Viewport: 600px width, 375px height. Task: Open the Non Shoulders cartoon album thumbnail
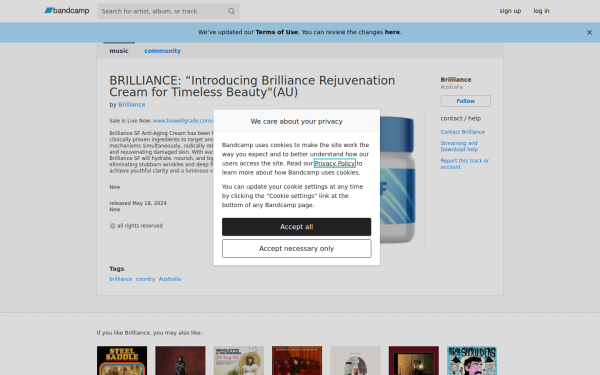tap(472, 360)
